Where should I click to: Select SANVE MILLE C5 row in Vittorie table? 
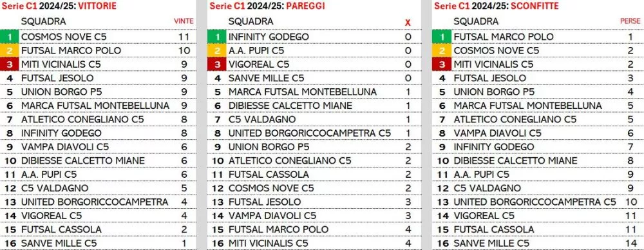pos(97,243)
